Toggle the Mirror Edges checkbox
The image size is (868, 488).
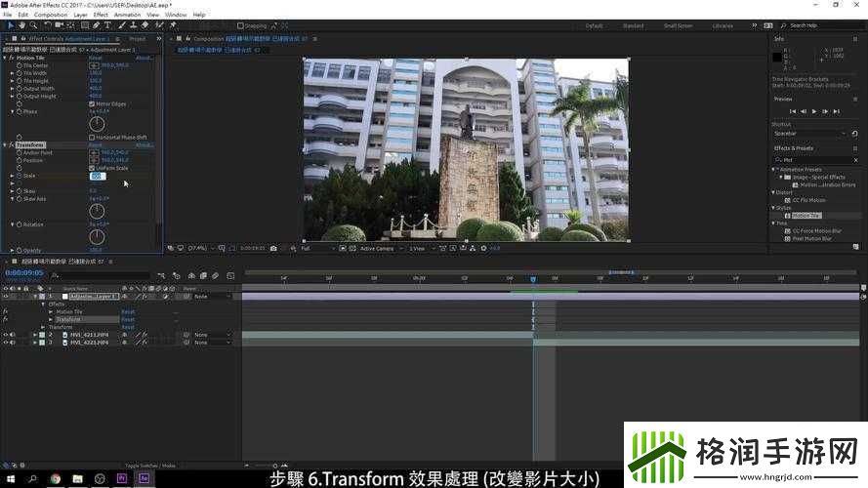click(92, 103)
